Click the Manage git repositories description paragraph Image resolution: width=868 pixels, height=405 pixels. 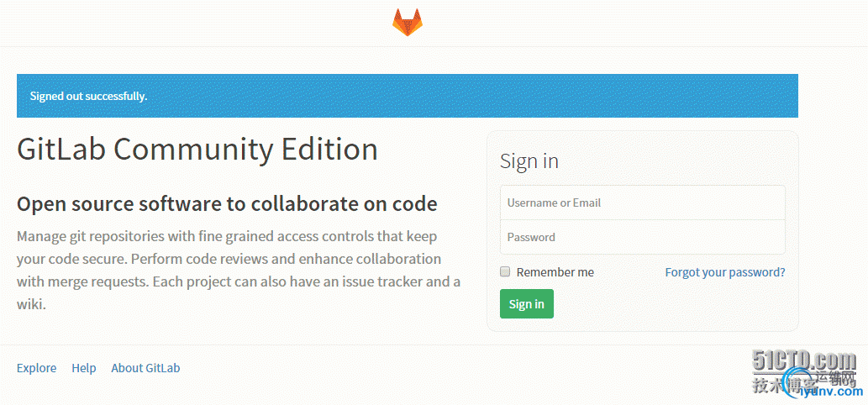point(239,271)
